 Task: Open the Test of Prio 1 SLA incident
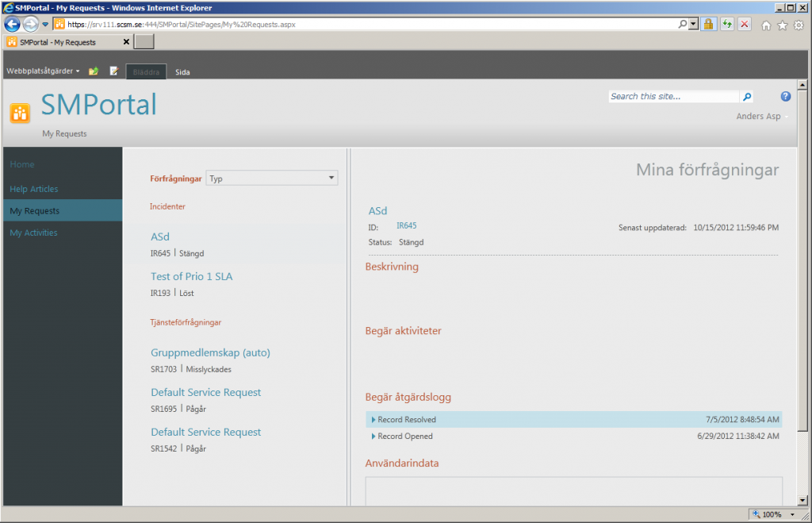point(192,276)
